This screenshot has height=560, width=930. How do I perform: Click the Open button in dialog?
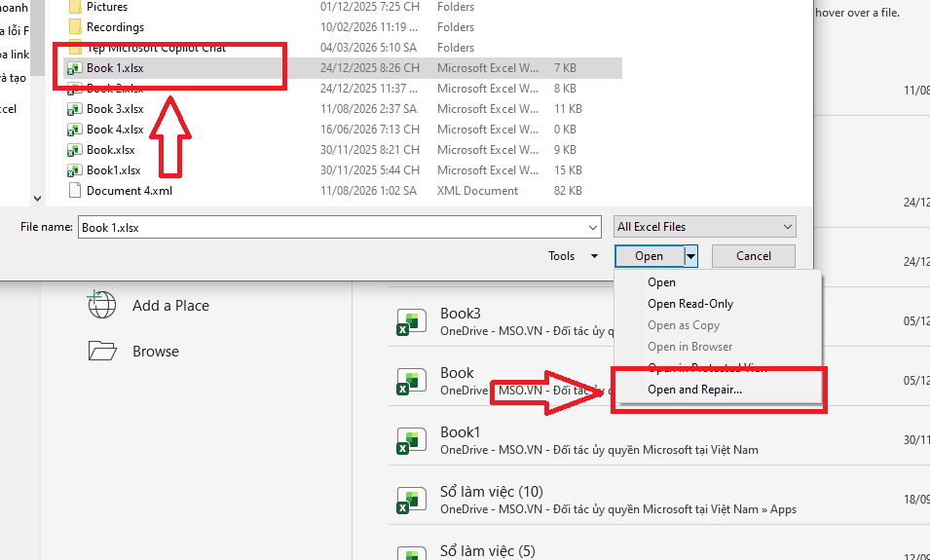point(650,256)
